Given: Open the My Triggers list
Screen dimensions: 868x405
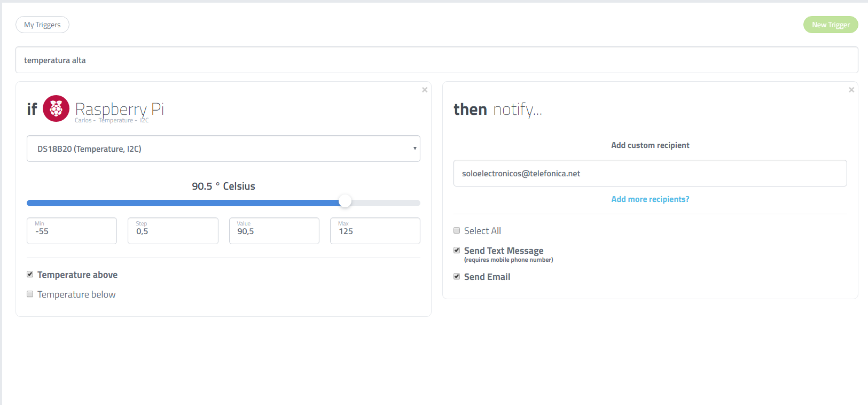Looking at the screenshot, I should coord(42,25).
